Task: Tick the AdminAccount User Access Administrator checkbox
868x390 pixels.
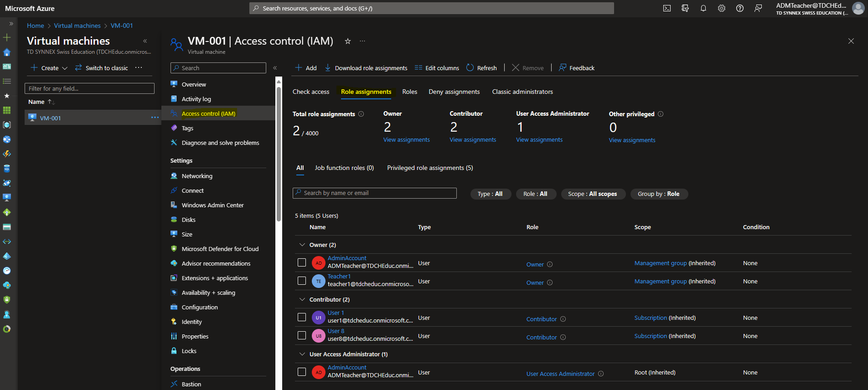Action: click(x=302, y=372)
